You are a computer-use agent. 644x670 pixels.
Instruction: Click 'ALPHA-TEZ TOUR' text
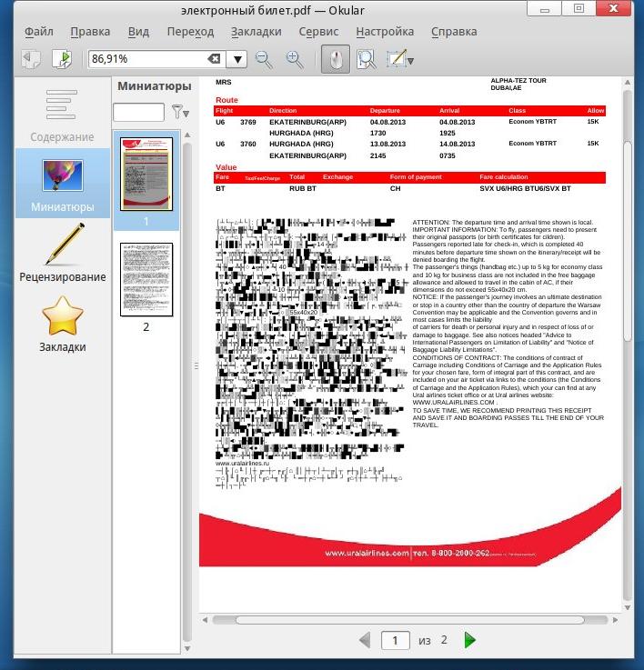[x=518, y=80]
